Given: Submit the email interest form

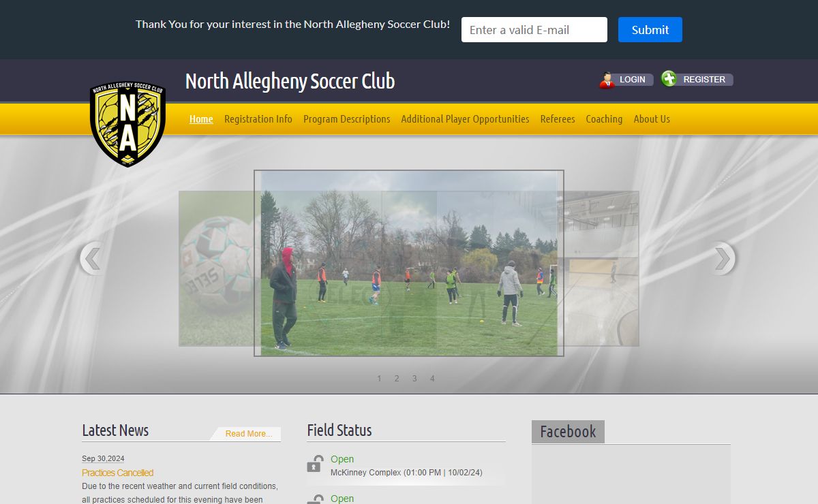Looking at the screenshot, I should coord(650,30).
